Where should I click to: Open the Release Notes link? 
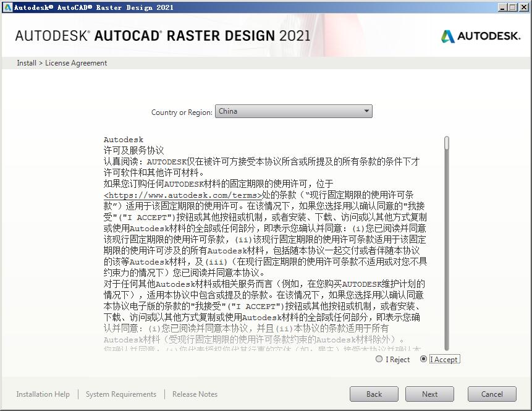[195, 394]
